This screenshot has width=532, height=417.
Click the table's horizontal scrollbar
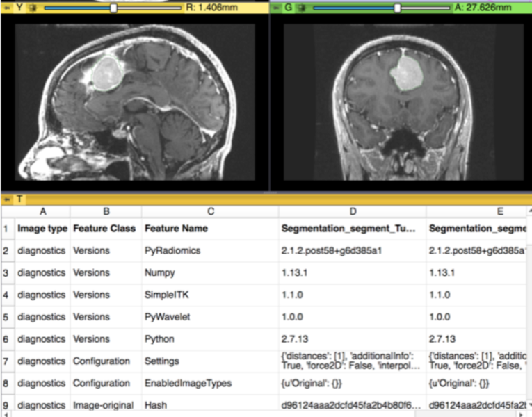coord(264,414)
